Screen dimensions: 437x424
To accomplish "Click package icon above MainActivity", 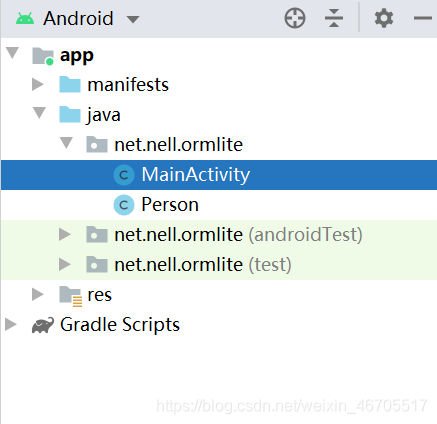I will tap(97, 144).
